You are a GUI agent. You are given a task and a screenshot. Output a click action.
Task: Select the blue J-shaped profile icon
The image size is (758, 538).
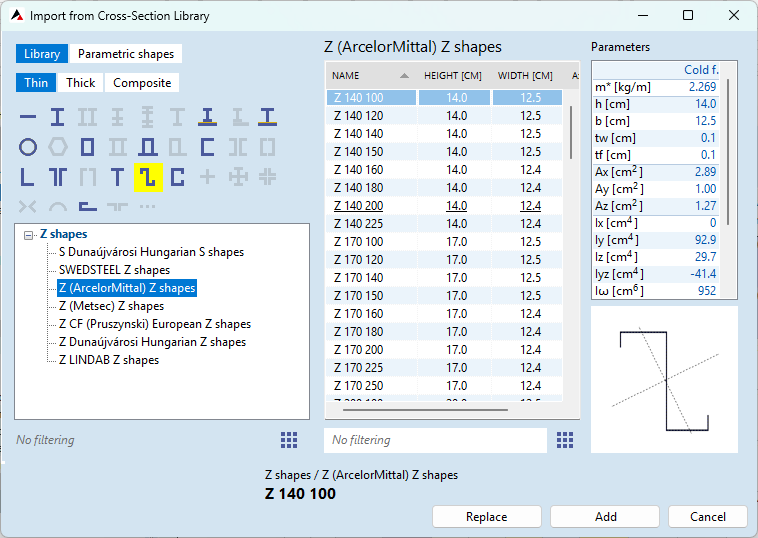pyautogui.click(x=87, y=207)
